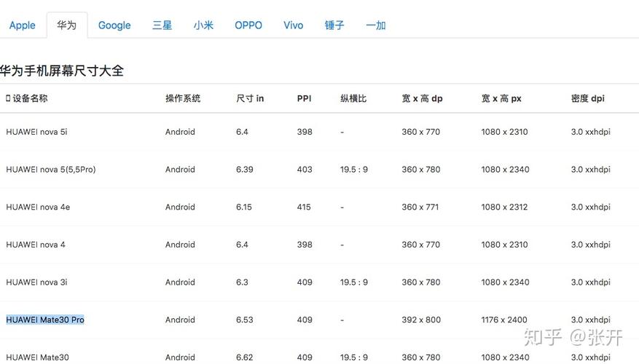The width and height of the screenshot is (639, 364).
Task: Click 392 x 800 dp value
Action: click(x=421, y=320)
